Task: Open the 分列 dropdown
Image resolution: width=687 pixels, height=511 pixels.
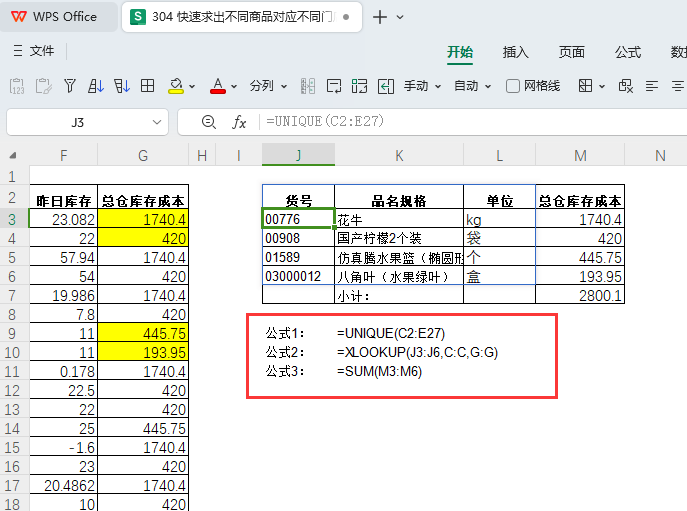Action: coord(268,86)
